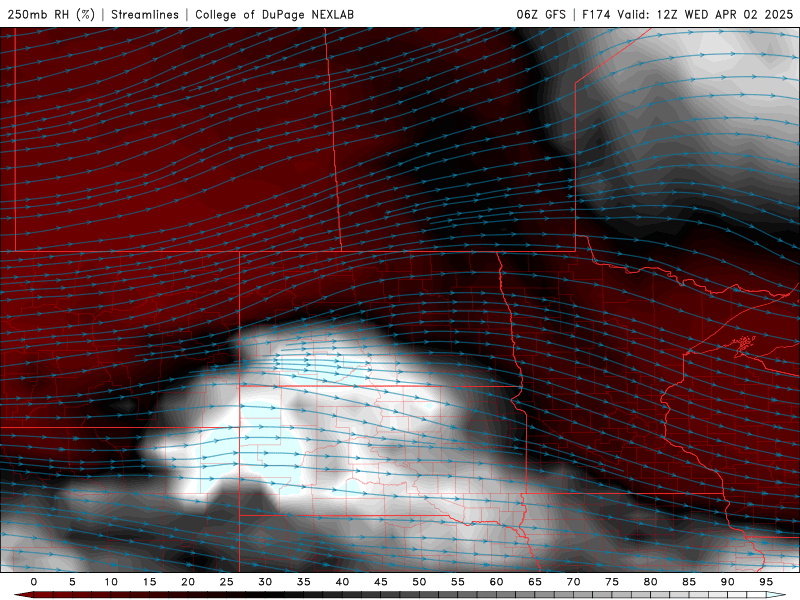The width and height of the screenshot is (800, 600).
Task: Click the colorbar label '90'
Action: tap(727, 582)
